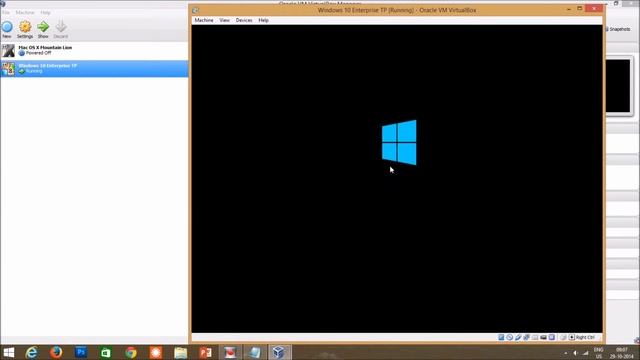Screen dimensions: 640x360
Task: Open File menu in VirtualBox Manager
Action: tap(6, 13)
